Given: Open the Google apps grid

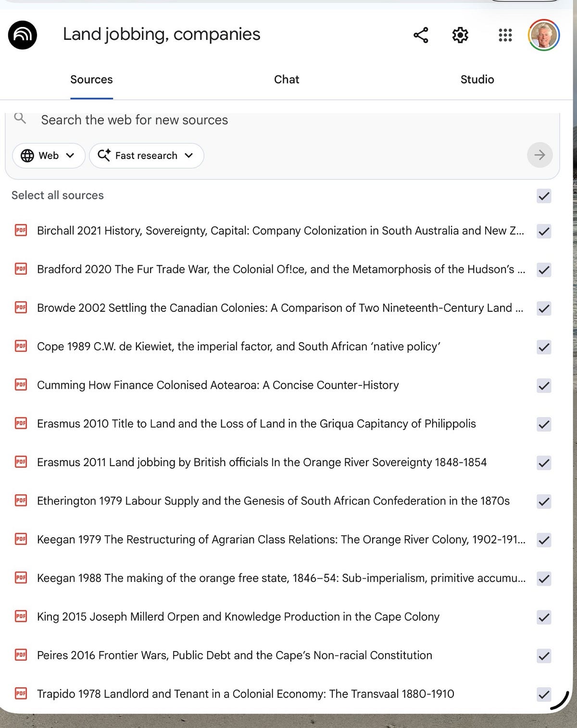Looking at the screenshot, I should [505, 35].
